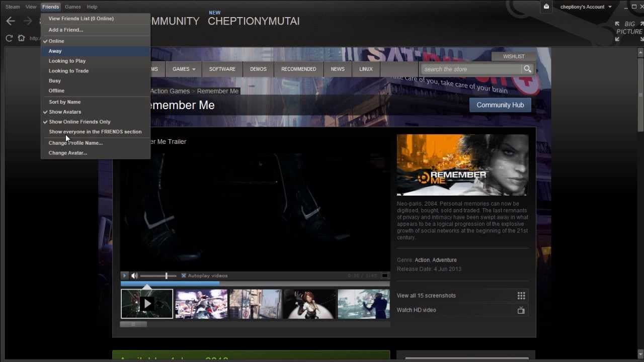644x362 pixels.
Task: Open the View menu
Action: [x=31, y=7]
